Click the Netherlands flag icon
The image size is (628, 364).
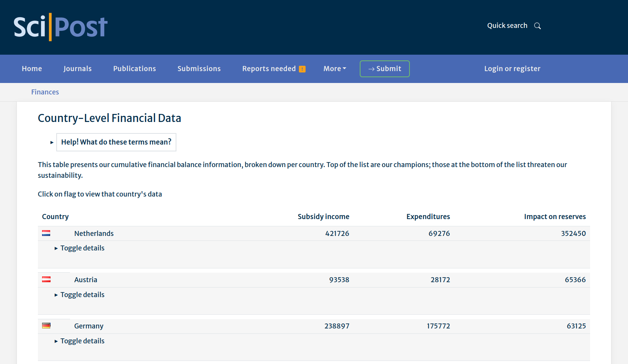(x=46, y=233)
